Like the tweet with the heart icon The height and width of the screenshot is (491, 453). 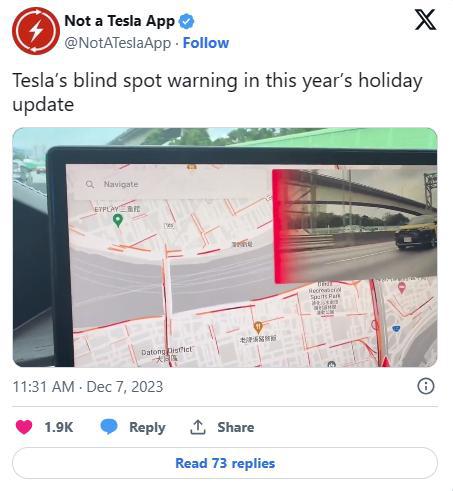point(24,427)
